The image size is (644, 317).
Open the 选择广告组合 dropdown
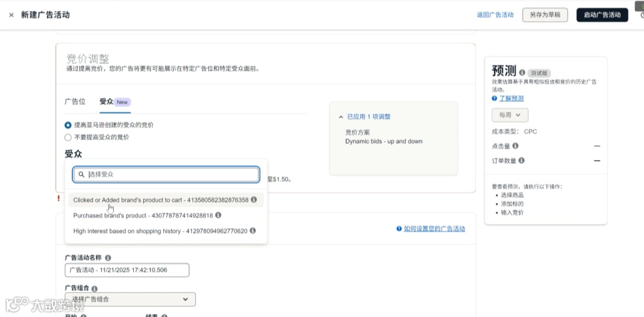130,299
